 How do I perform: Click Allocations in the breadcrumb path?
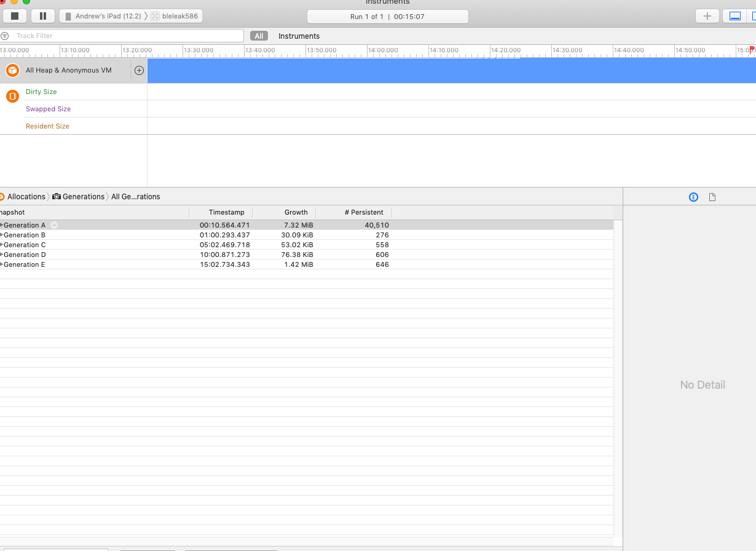26,196
